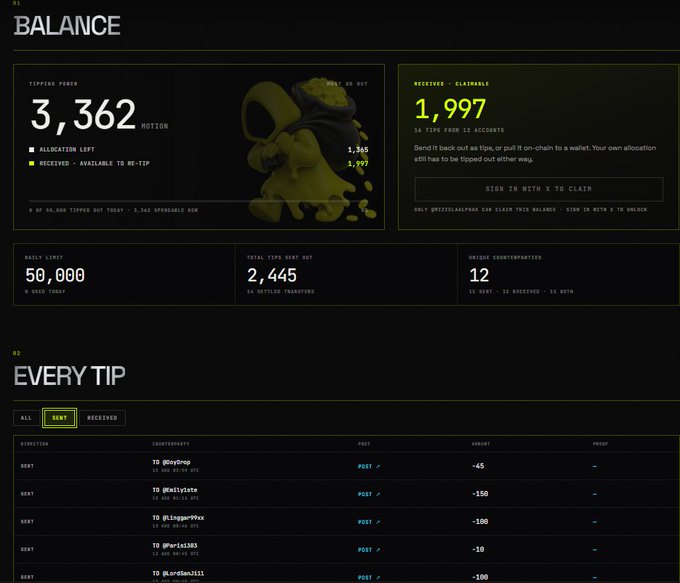Click the ALLOCATION LEFT label
Screen dimensions: 680x583
click(x=67, y=150)
